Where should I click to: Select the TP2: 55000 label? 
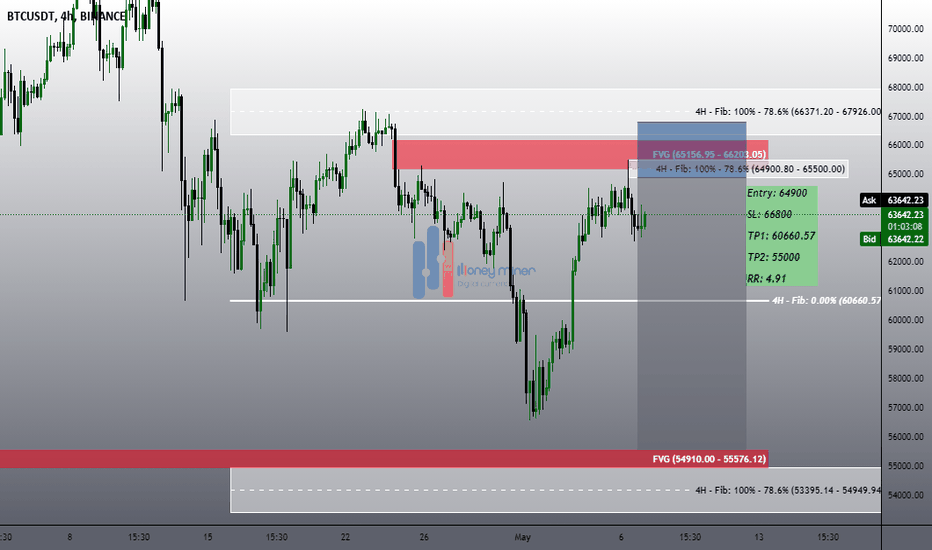point(773,257)
